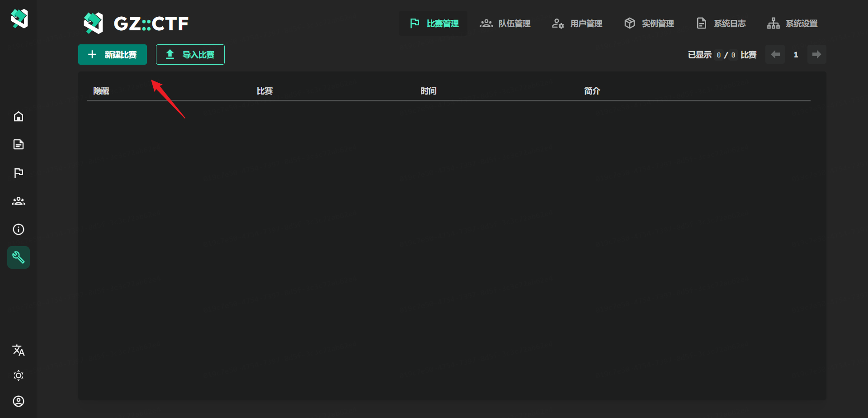Go to previous page with left arrow
Screen dimensions: 868x418
775,55
